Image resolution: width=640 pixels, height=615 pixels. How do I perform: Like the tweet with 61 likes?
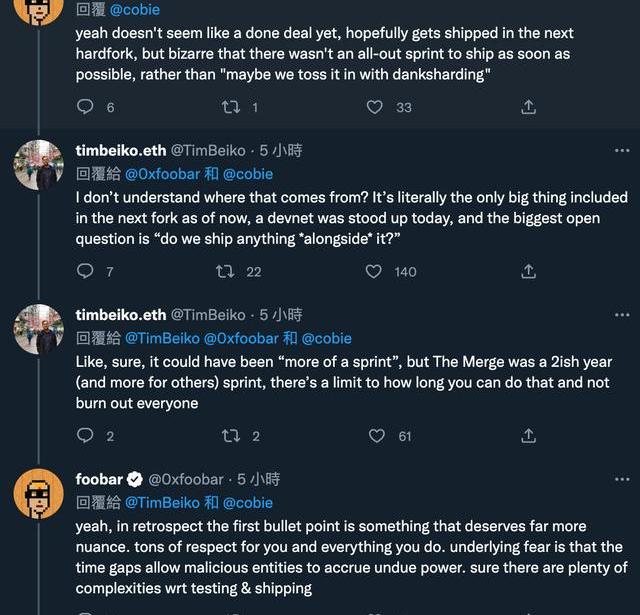[376, 435]
